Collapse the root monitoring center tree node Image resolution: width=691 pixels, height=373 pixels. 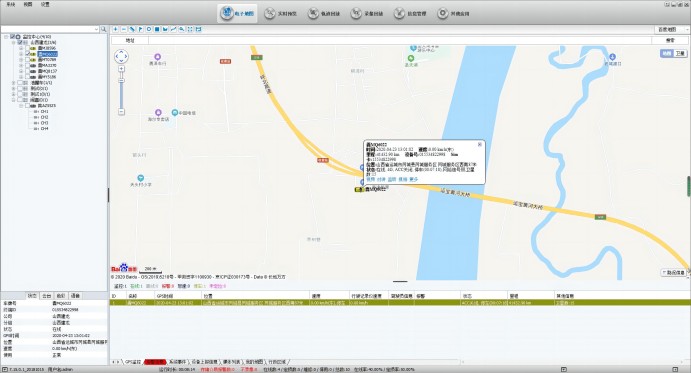click(6, 37)
